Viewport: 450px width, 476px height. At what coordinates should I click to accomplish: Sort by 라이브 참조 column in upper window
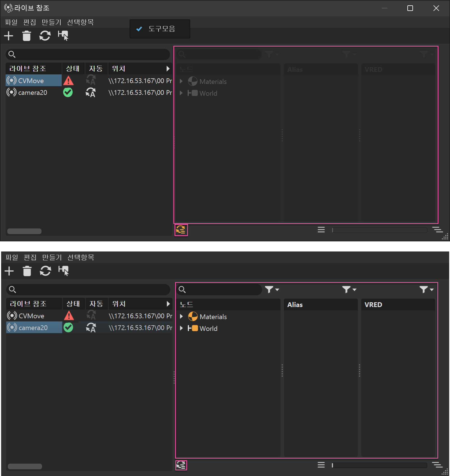tap(34, 69)
